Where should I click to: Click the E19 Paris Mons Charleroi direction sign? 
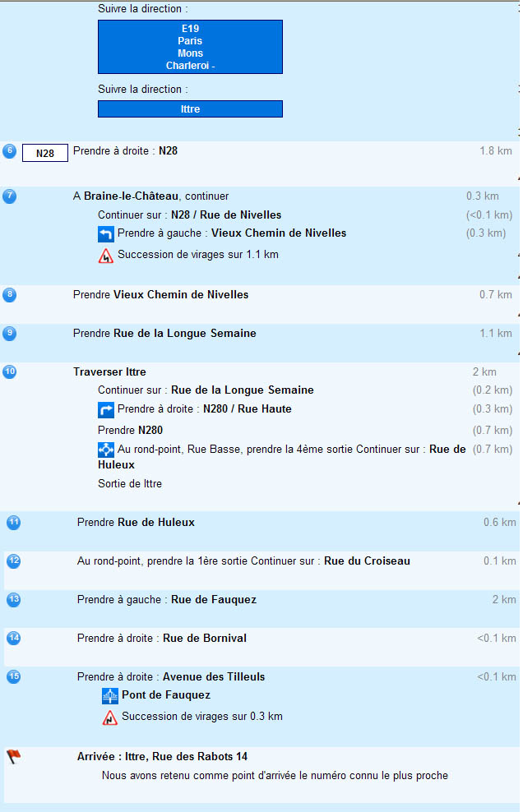point(190,47)
